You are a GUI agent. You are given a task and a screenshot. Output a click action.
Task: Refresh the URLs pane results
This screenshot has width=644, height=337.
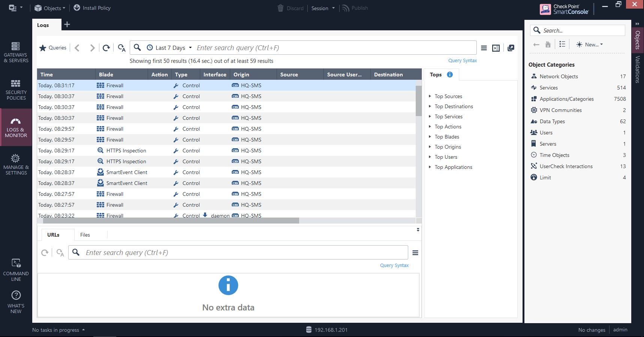click(x=45, y=253)
